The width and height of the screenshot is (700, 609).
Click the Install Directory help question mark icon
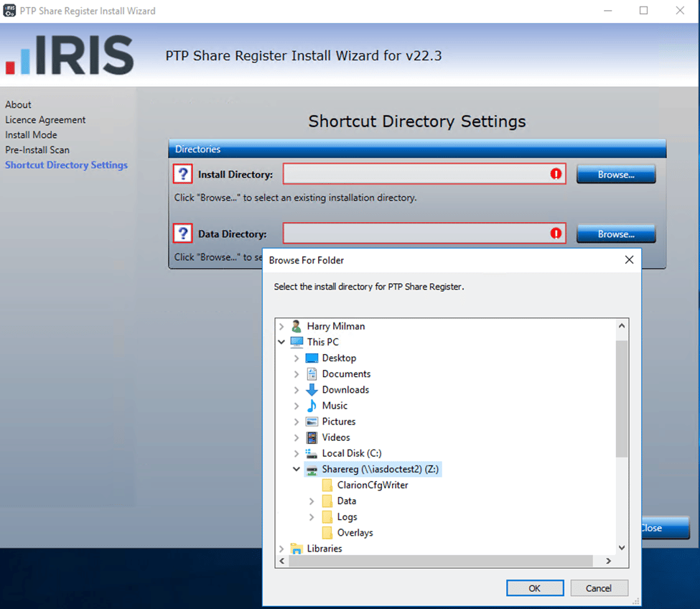(182, 174)
